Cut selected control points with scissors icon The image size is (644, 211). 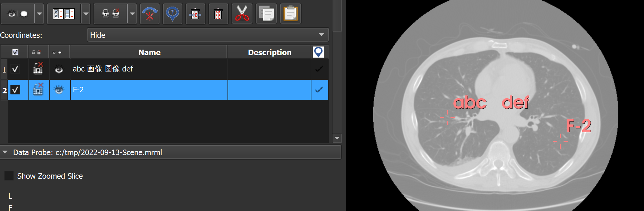(242, 14)
